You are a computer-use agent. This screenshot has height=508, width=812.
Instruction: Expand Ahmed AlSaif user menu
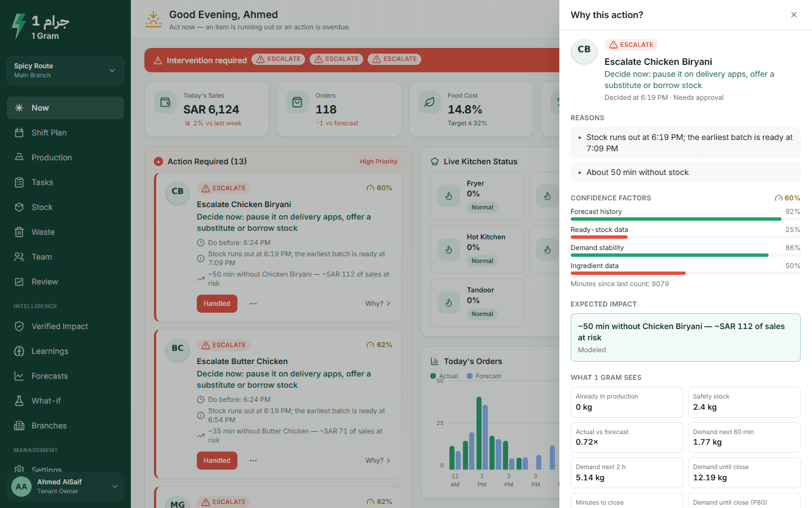(x=65, y=486)
